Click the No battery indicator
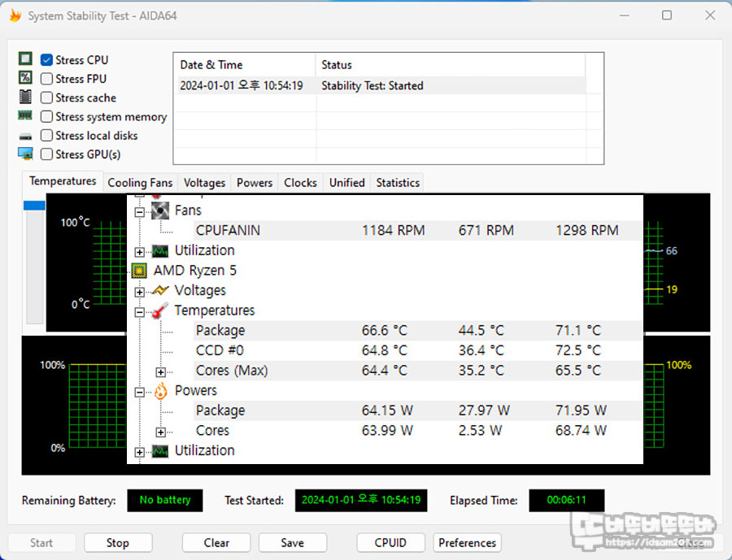The image size is (732, 560). pos(165,501)
